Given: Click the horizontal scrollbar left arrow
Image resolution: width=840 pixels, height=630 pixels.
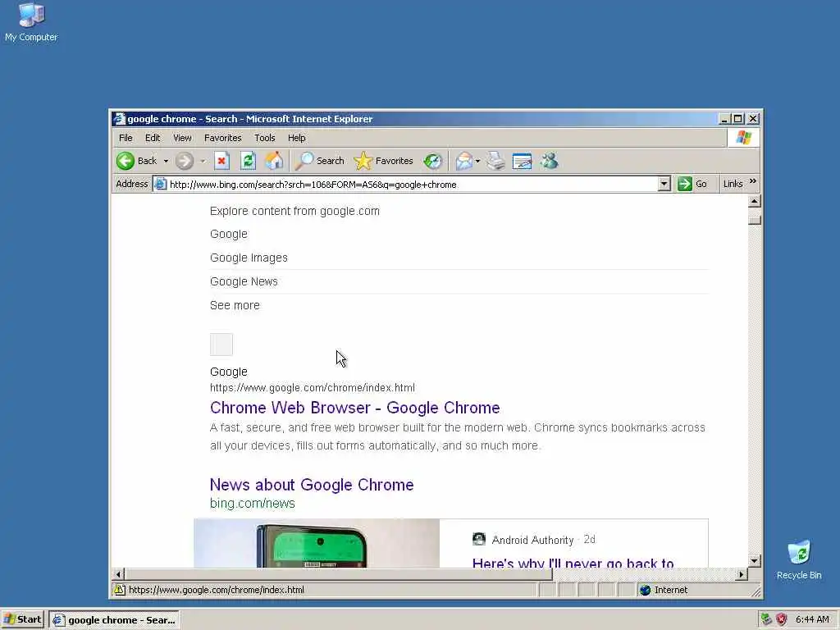Looking at the screenshot, I should (118, 574).
